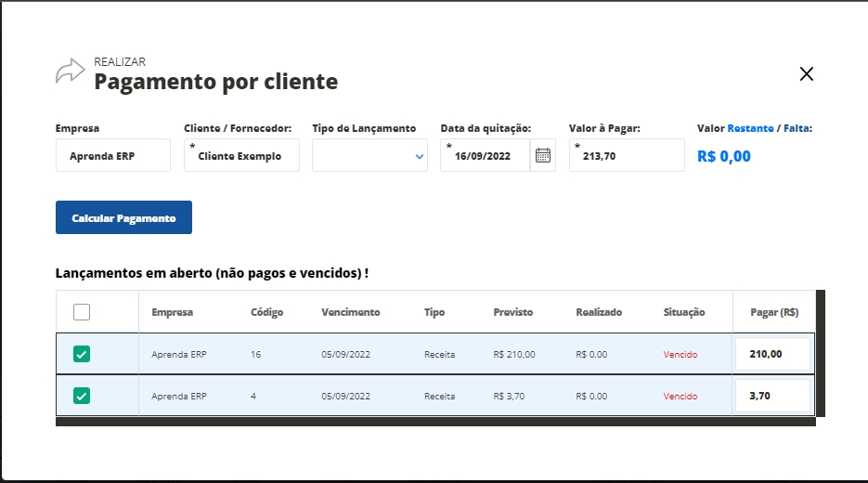Image resolution: width=868 pixels, height=483 pixels.
Task: Expand the Tipo de Lançamento dropdown
Action: pos(369,156)
